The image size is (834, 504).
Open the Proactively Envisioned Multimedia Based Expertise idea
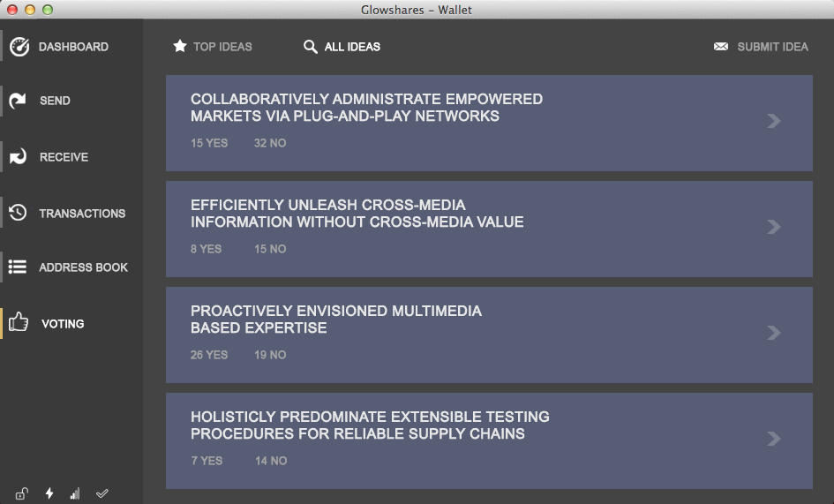coord(489,335)
